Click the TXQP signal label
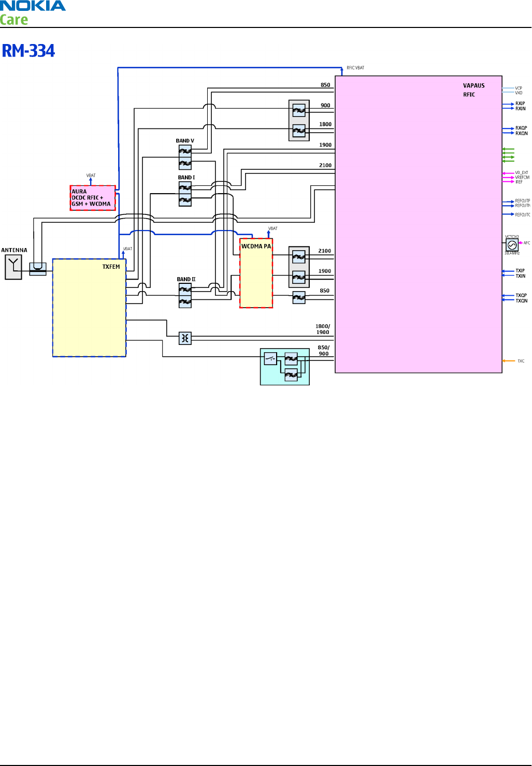 point(521,296)
